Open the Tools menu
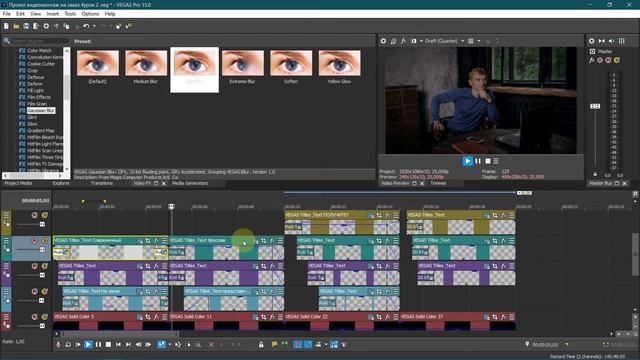 (70, 14)
